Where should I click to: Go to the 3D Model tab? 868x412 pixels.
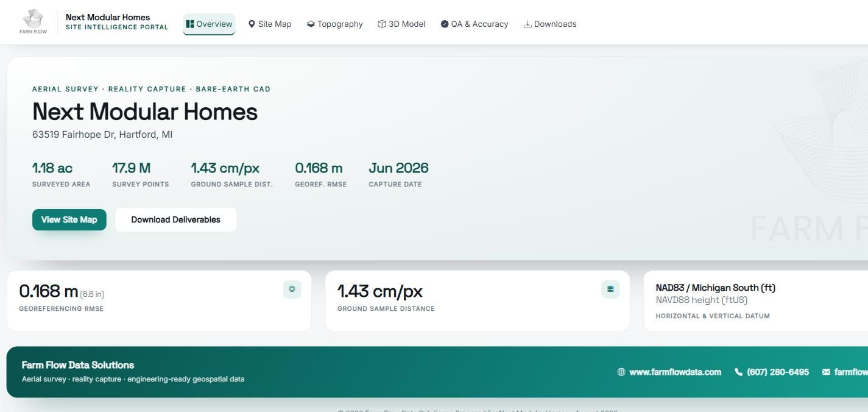pyautogui.click(x=401, y=24)
